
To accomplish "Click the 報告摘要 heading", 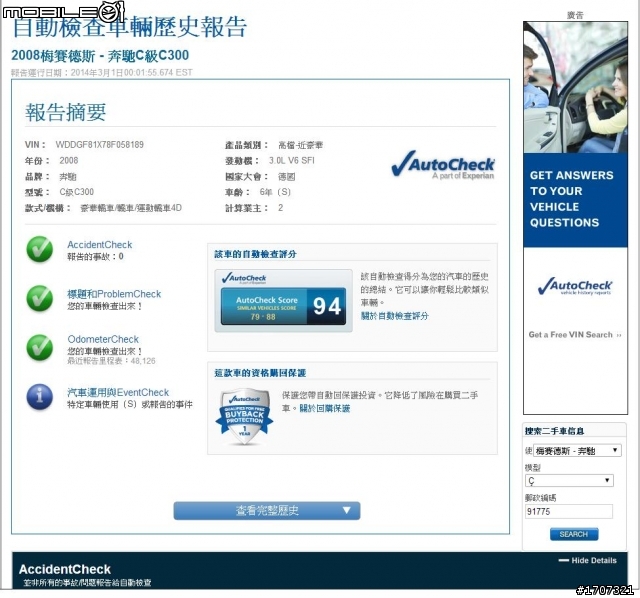I will tap(65, 112).
